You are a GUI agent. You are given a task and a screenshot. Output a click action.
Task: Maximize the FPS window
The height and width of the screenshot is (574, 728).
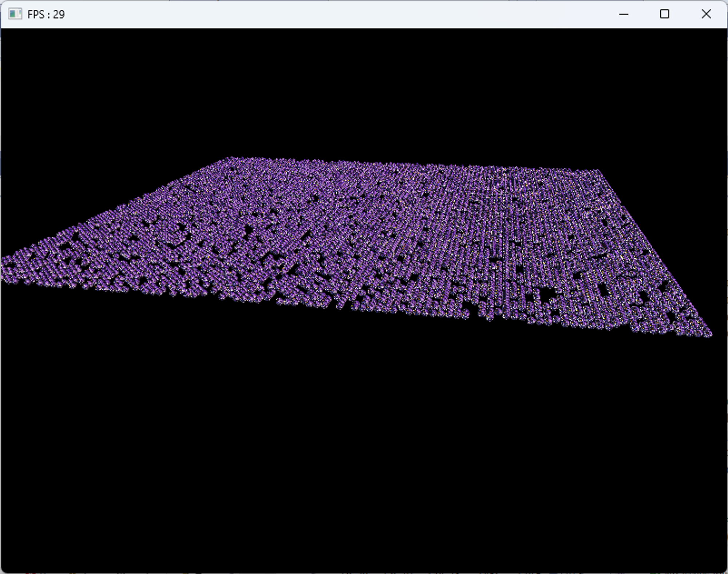tap(664, 14)
